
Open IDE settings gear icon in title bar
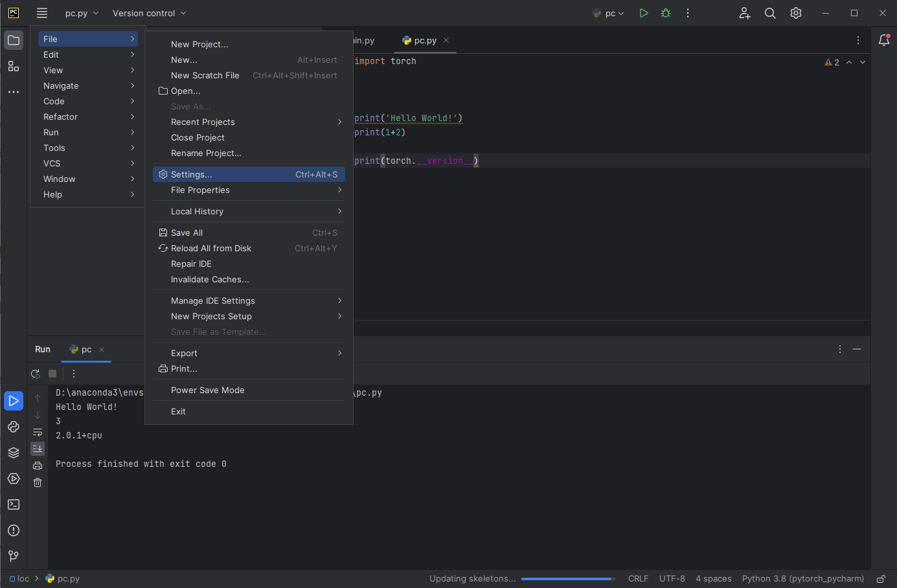pos(796,13)
